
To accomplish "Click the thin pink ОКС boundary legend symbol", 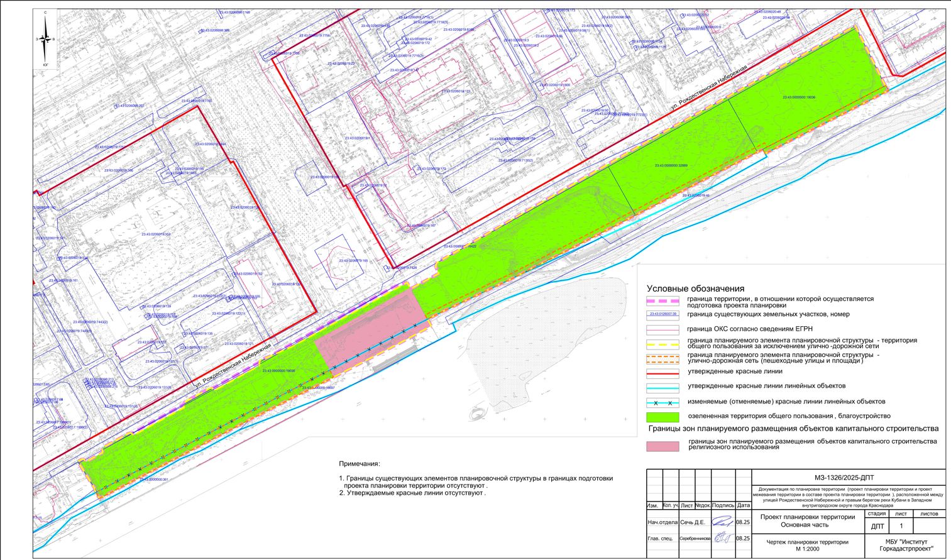I will 662,329.
